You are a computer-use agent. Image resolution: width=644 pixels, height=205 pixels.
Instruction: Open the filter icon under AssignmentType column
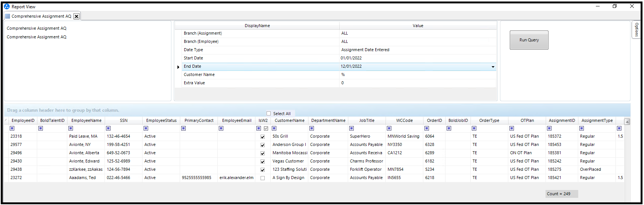pyautogui.click(x=582, y=128)
